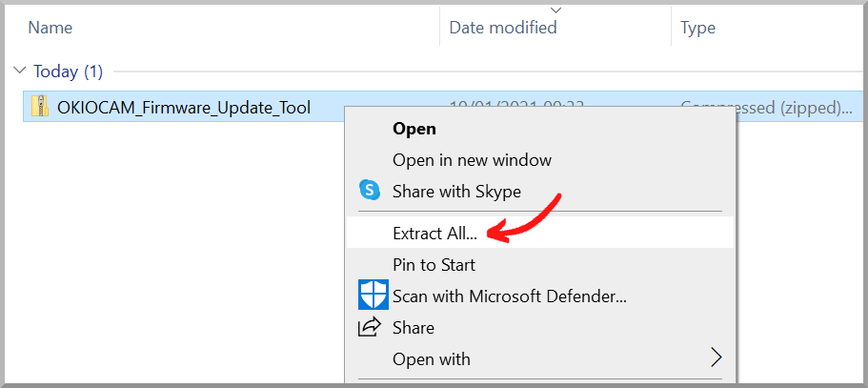Select Extract All... from the context menu
Viewport: 868px width, 388px height.
point(434,233)
